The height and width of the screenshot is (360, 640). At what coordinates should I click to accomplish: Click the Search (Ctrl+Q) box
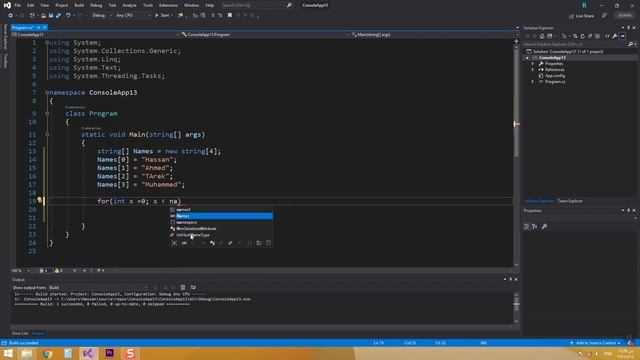pyautogui.click(x=256, y=5)
